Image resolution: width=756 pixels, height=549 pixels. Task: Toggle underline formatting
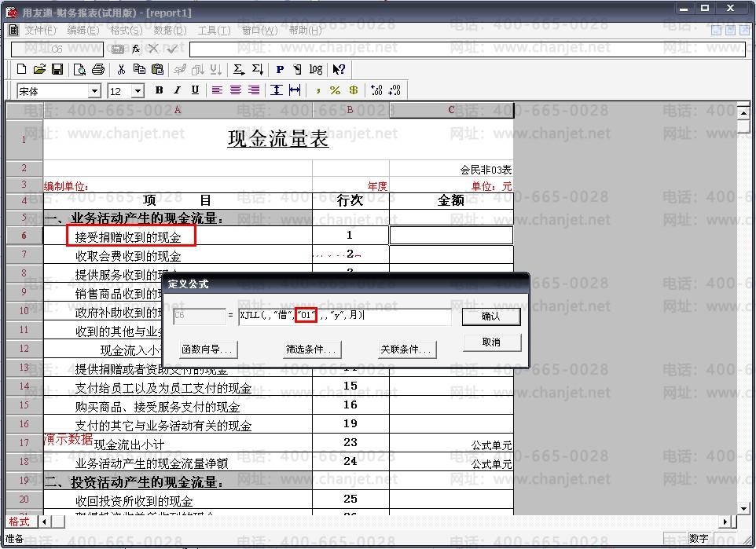(x=195, y=90)
